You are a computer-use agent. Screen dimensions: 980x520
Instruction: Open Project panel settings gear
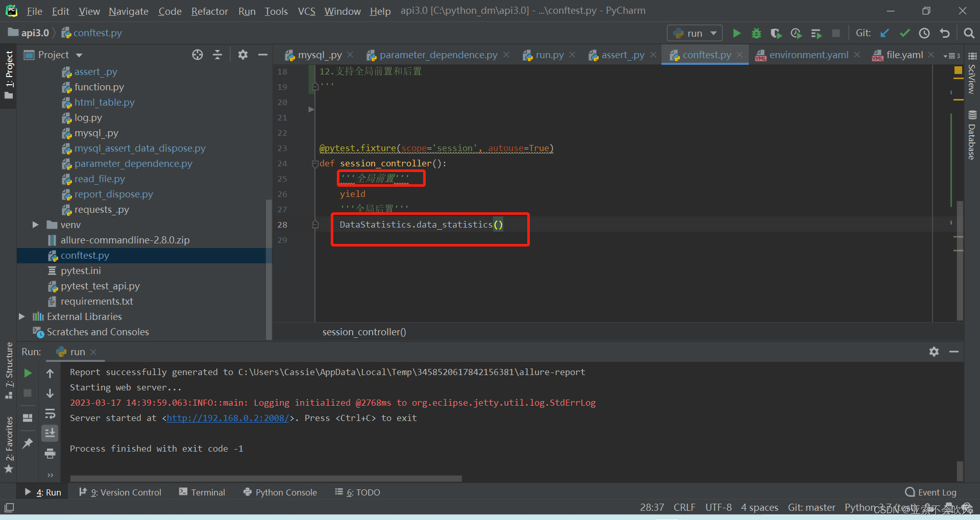[x=243, y=55]
